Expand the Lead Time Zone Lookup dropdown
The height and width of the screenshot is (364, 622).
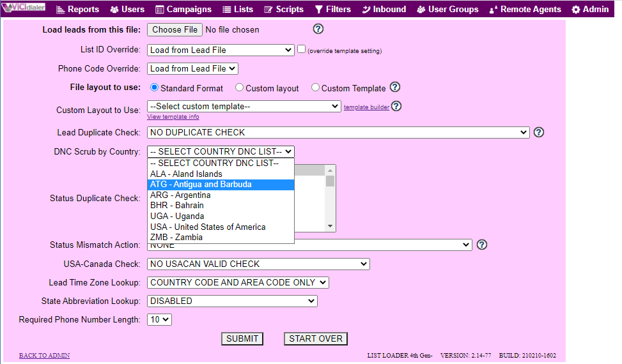[238, 283]
